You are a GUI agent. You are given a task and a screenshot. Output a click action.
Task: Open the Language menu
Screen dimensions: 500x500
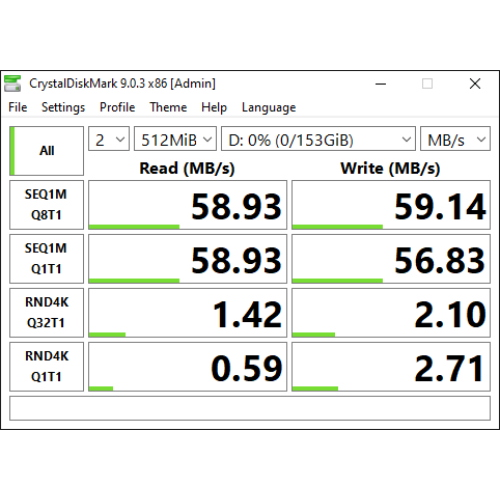point(269,107)
